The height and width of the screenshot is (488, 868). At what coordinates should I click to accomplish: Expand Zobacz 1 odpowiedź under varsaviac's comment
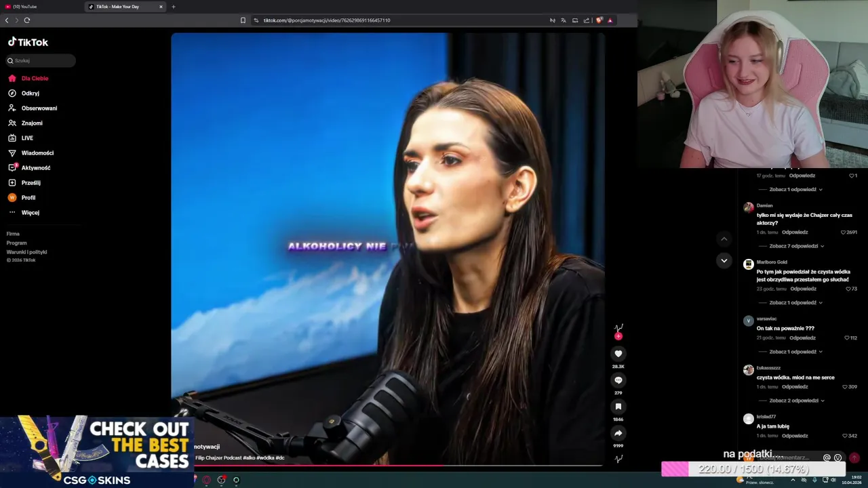click(x=796, y=352)
